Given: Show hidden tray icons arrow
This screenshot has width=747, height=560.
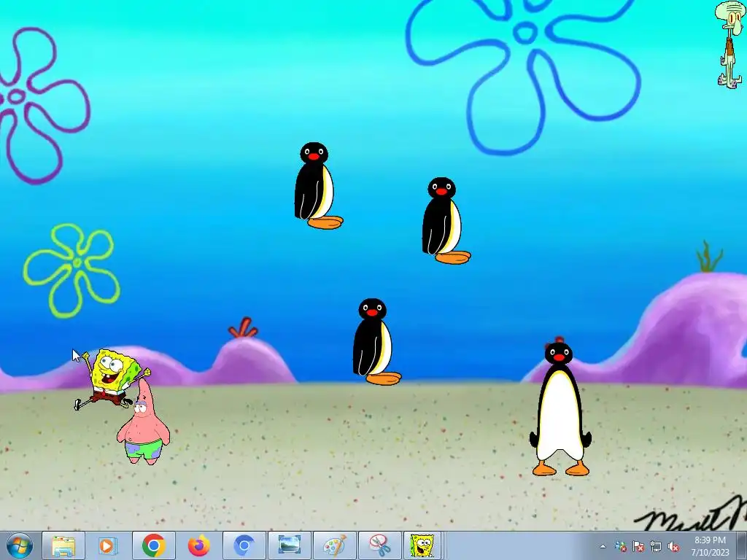Looking at the screenshot, I should pos(603,547).
